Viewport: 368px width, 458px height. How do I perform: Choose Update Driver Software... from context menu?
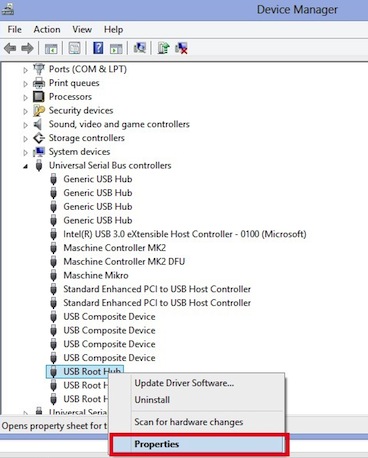click(197, 383)
